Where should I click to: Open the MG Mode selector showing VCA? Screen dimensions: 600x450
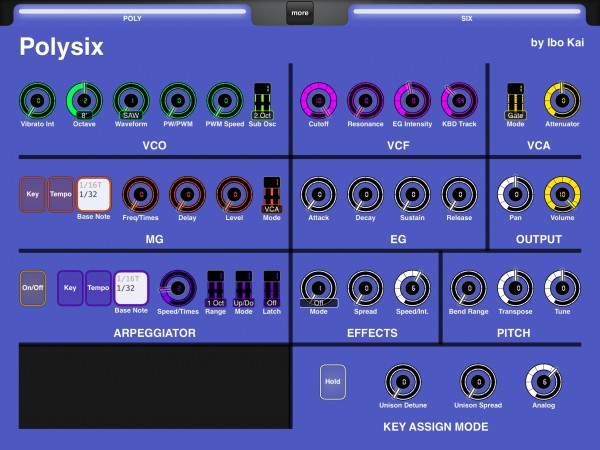pyautogui.click(x=272, y=195)
